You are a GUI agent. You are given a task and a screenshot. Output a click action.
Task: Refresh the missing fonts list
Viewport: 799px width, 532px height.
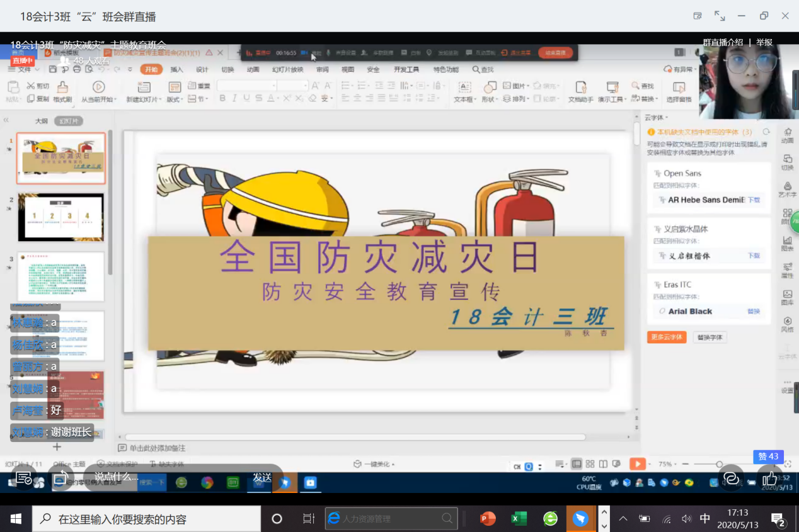[766, 132]
